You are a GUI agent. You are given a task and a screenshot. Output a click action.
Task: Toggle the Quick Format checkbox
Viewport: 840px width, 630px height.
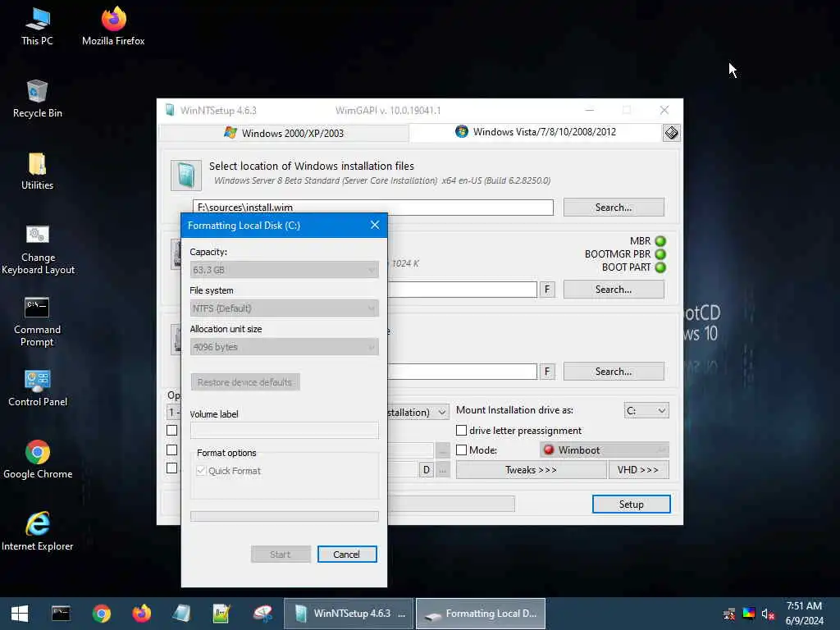(201, 470)
